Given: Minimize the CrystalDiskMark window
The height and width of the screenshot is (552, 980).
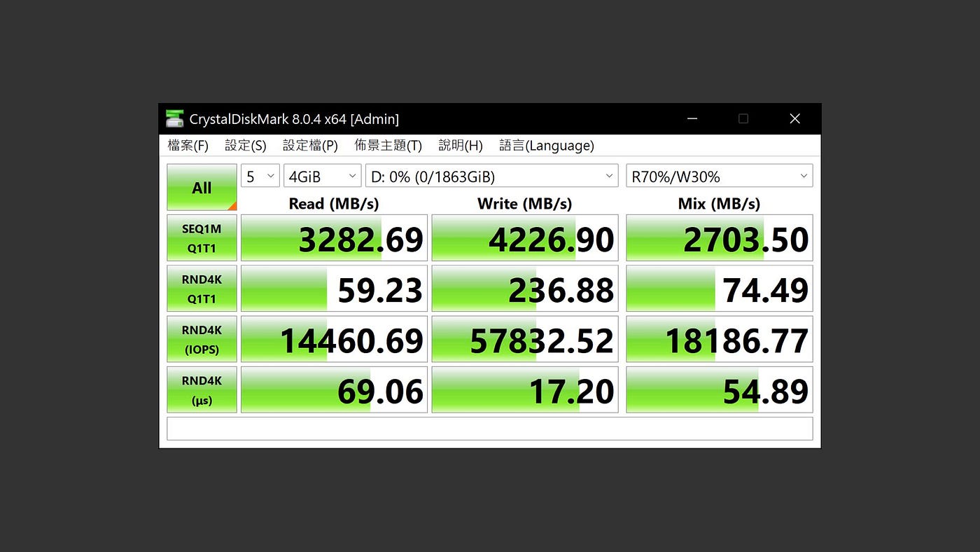Looking at the screenshot, I should (692, 119).
